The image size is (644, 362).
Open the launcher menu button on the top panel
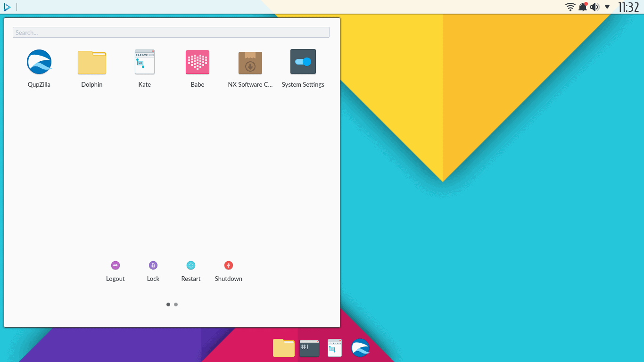click(7, 7)
